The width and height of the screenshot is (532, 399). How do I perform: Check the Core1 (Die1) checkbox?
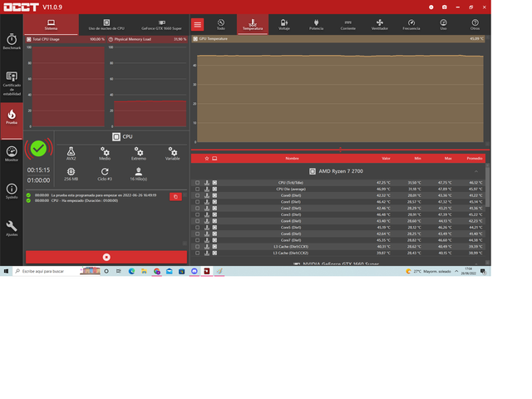(x=198, y=202)
